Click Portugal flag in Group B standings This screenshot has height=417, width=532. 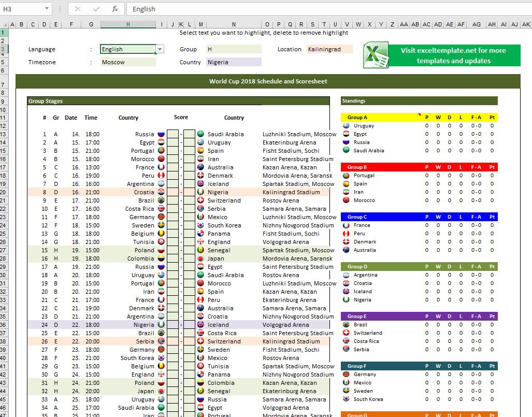(346, 176)
